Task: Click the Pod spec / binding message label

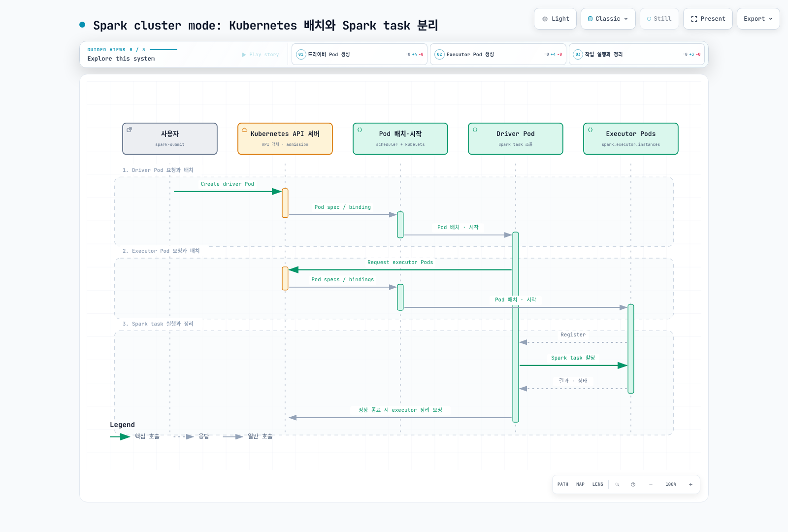Action: point(343,207)
